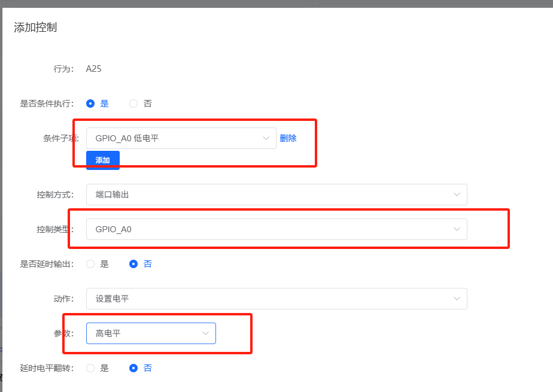Screen dimensions: 553x392
Task: Open the 控制类型 dropdown showing GPIO_A0
Action: click(269, 229)
